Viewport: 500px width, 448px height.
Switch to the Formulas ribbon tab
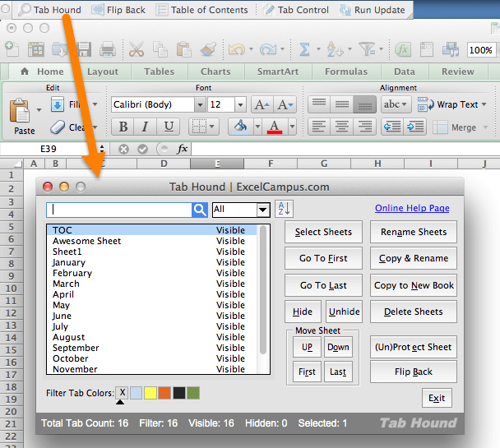[x=345, y=72]
